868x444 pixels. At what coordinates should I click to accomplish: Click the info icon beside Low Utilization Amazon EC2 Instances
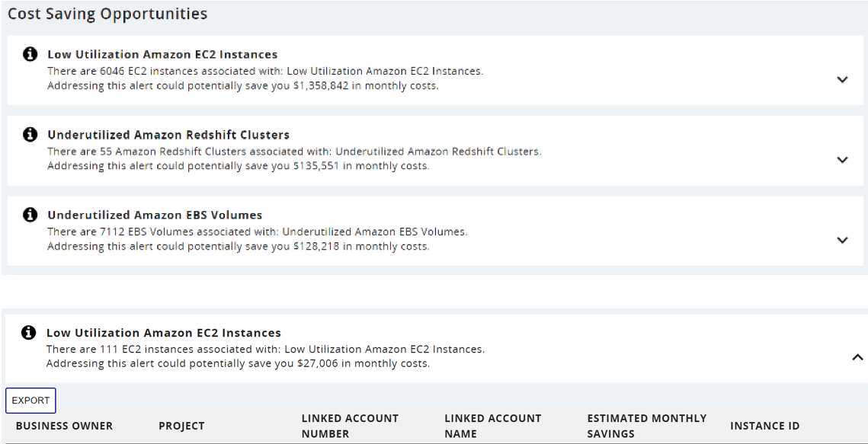(x=29, y=54)
